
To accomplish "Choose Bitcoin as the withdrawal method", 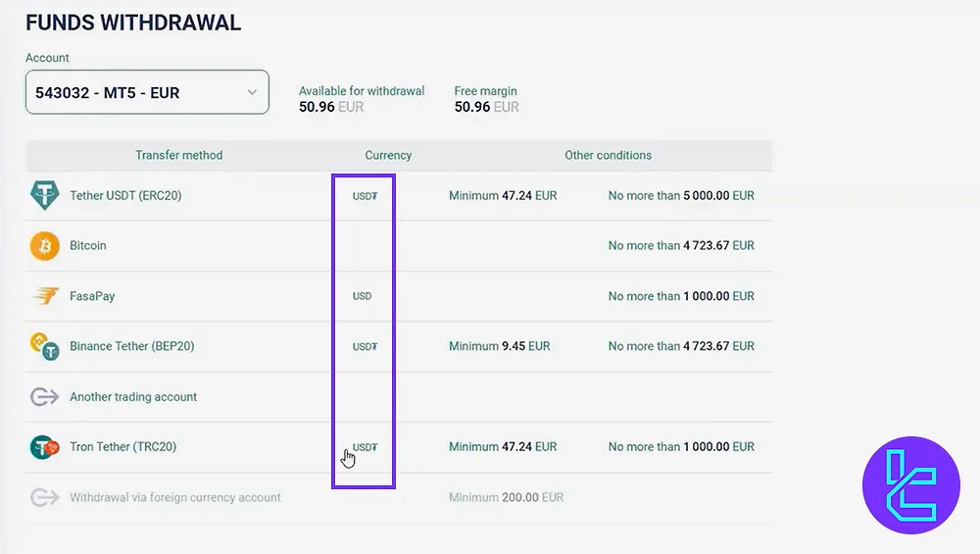I will (88, 246).
